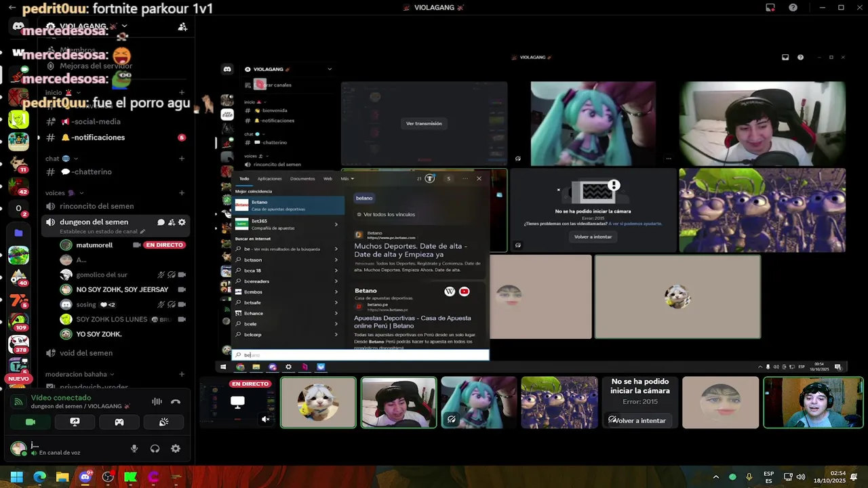Viewport: 868px width, 488px height.
Task: Mute the microphone in user panel
Action: tap(134, 448)
